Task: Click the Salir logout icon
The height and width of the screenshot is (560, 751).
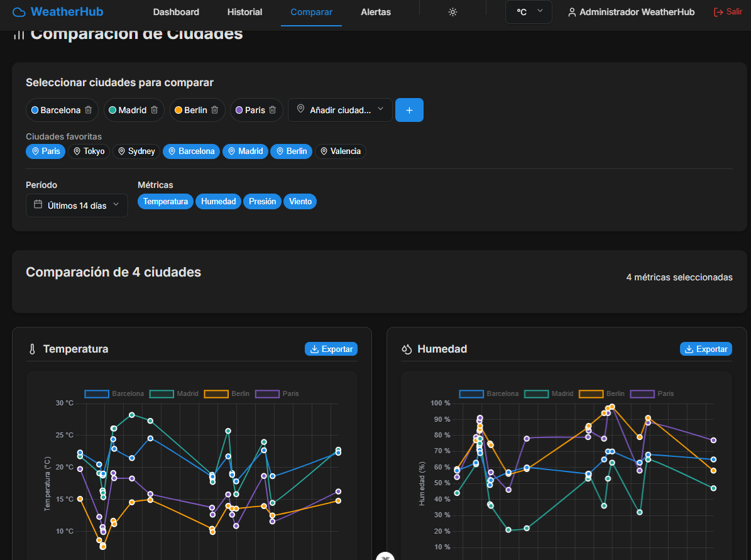Action: tap(718, 12)
